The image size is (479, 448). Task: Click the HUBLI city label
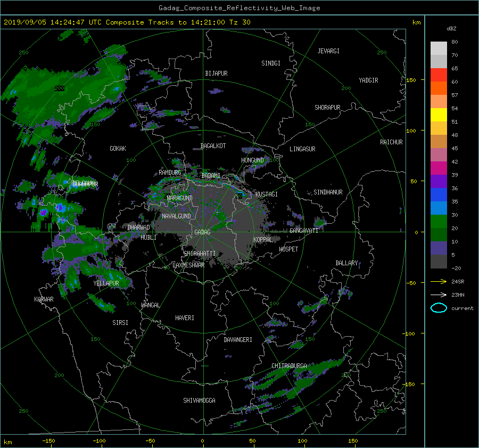click(x=148, y=238)
